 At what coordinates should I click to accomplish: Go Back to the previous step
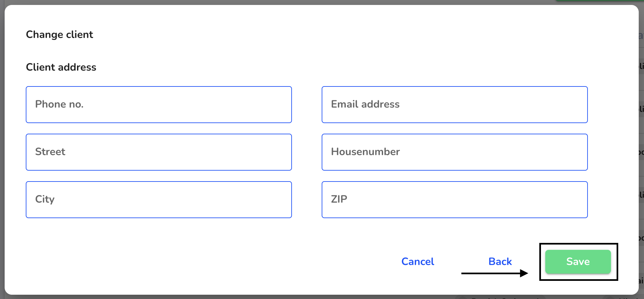pos(500,261)
